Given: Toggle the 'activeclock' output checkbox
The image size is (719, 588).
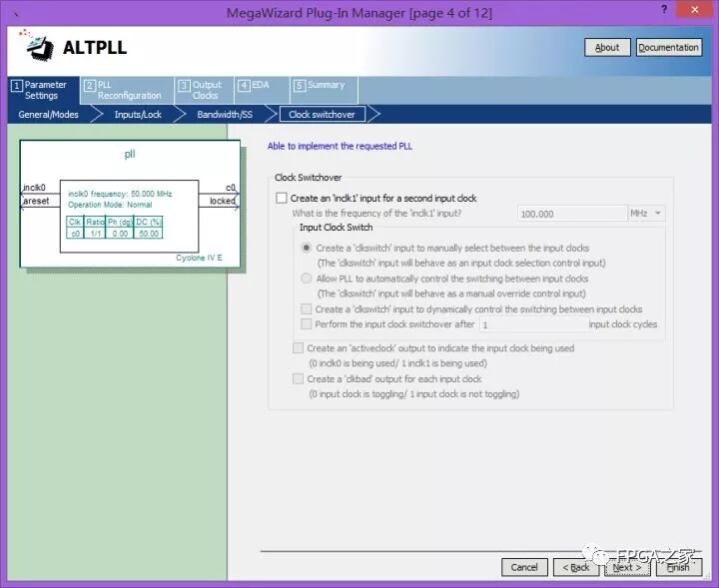Looking at the screenshot, I should 299,348.
